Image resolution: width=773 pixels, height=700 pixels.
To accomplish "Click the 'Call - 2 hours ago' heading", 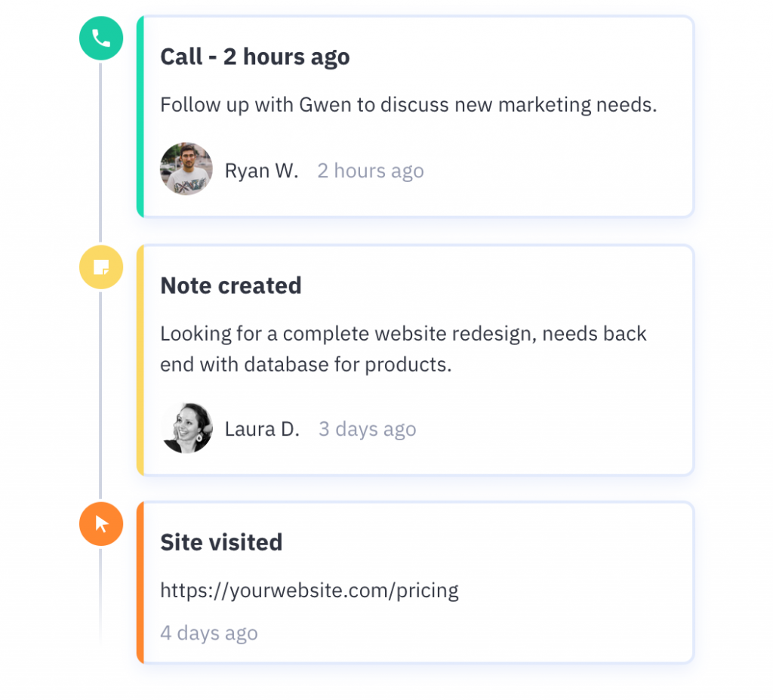I will pos(255,56).
